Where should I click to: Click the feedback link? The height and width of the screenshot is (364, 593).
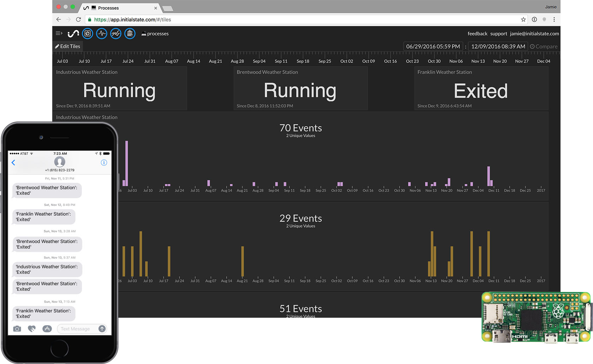pyautogui.click(x=477, y=34)
